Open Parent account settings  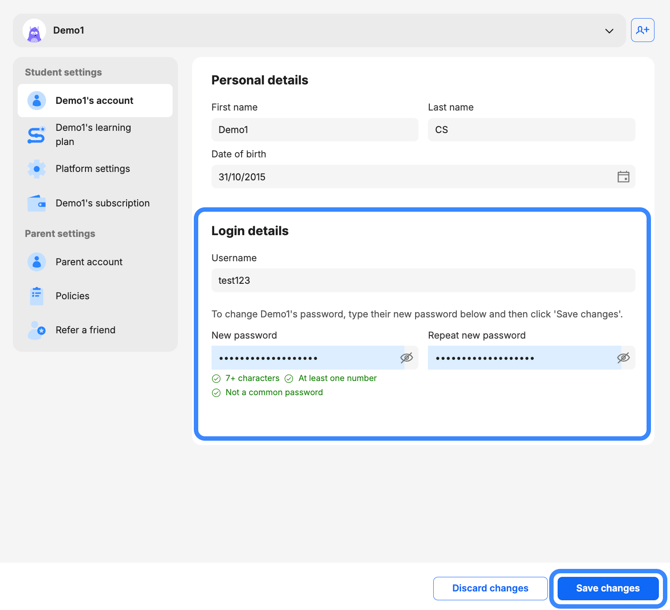point(95,262)
